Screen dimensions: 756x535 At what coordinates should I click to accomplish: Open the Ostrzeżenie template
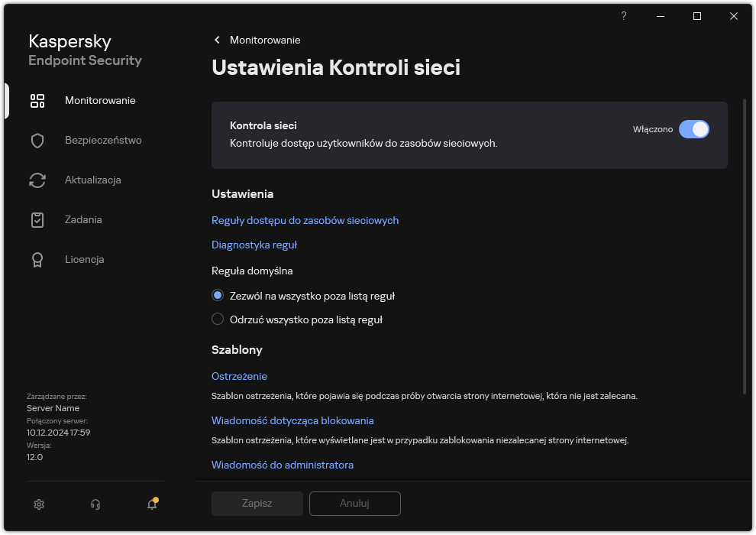click(x=239, y=376)
